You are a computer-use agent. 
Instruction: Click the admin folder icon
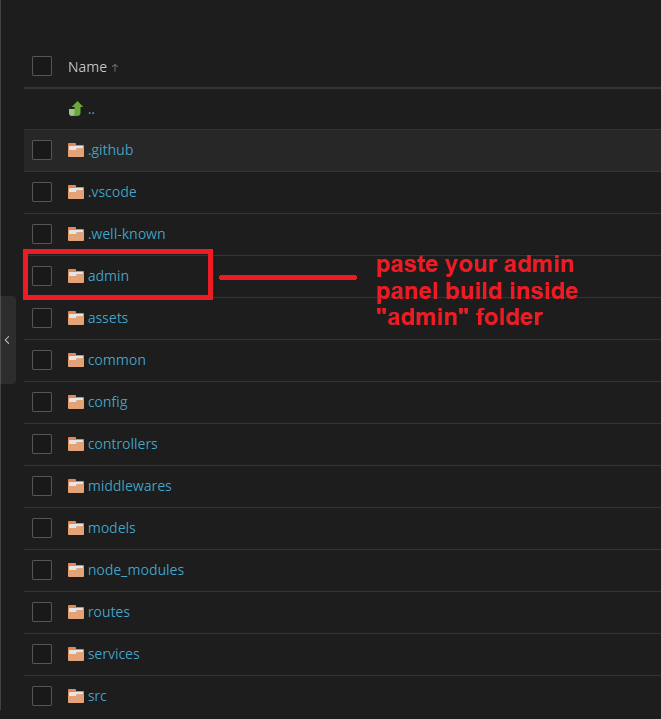(x=76, y=276)
